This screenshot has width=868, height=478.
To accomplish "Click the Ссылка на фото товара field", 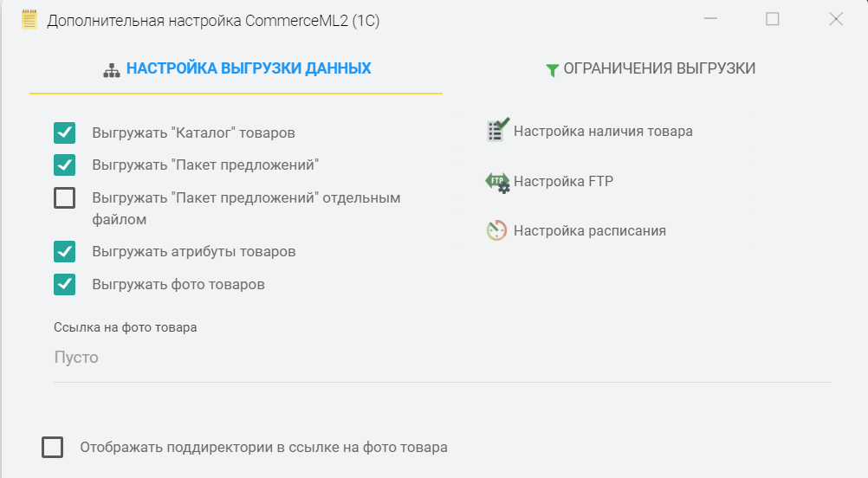I will point(442,358).
